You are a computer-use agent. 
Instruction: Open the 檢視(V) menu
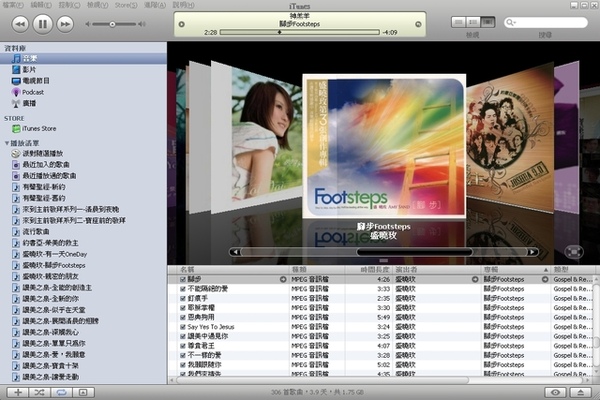pyautogui.click(x=98, y=5)
